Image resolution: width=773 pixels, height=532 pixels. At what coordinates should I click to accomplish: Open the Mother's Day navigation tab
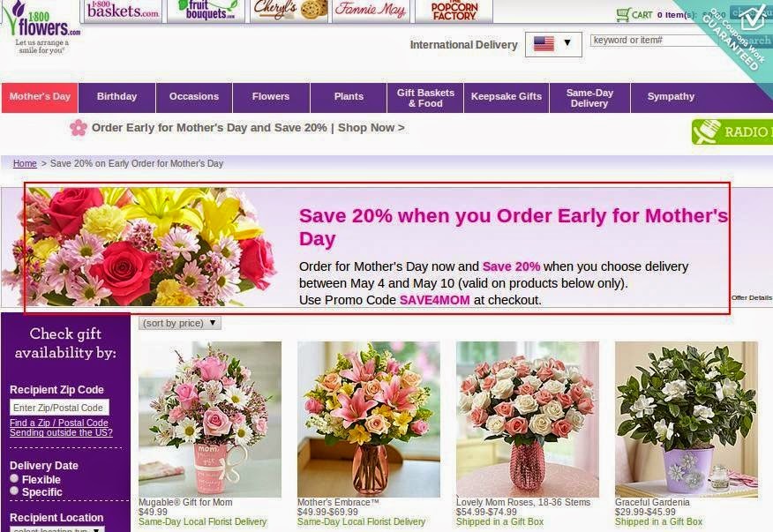40,97
